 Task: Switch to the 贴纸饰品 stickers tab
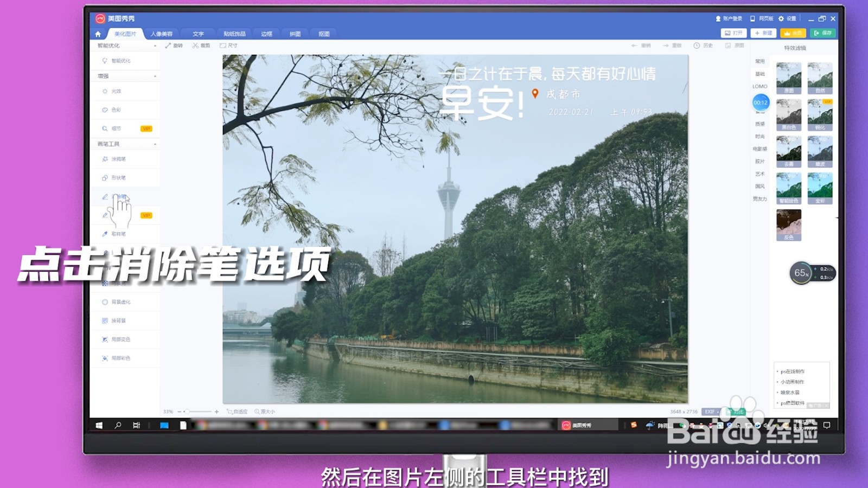234,33
